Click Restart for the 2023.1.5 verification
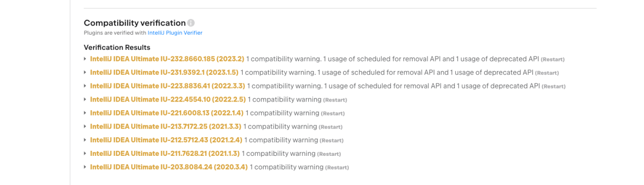This screenshot has height=185, width=644. pyautogui.click(x=547, y=73)
